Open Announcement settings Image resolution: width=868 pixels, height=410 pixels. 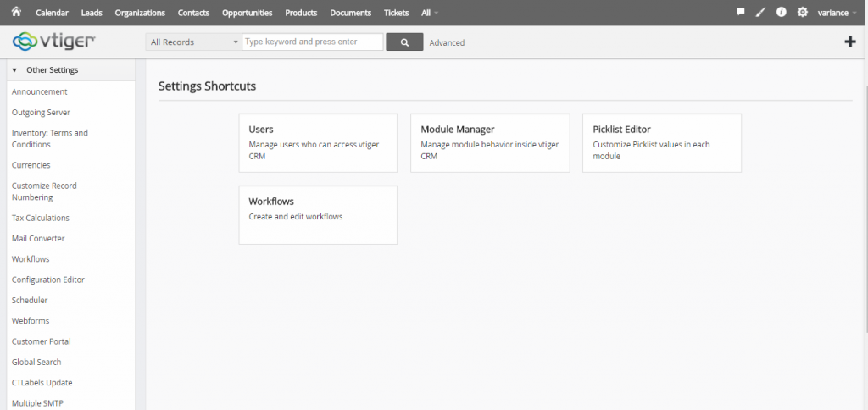pos(39,91)
